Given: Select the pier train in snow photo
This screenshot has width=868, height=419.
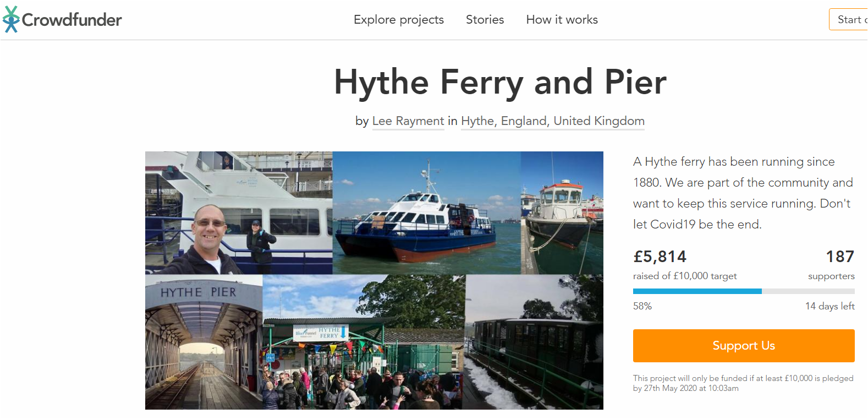Looking at the screenshot, I should tap(534, 342).
